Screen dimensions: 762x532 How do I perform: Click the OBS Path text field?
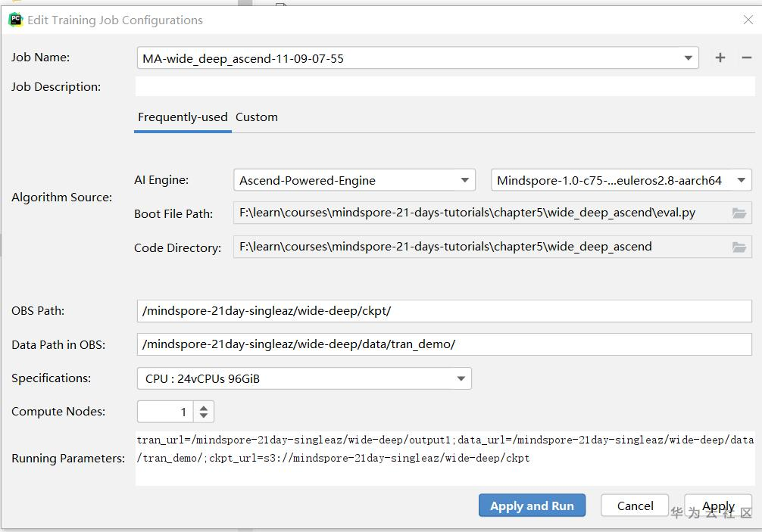pos(445,311)
